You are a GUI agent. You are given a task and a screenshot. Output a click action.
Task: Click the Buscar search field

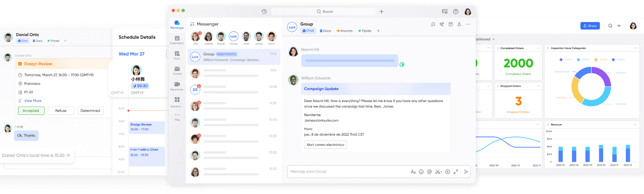tap(323, 12)
